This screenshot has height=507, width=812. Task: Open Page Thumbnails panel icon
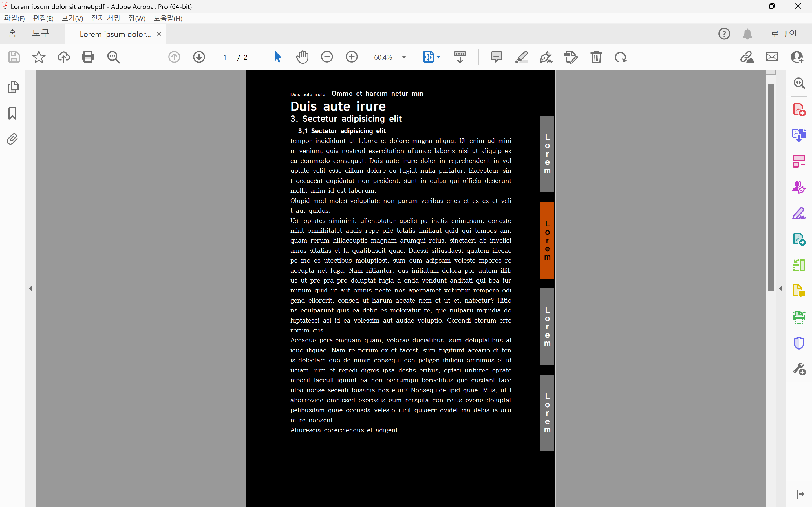tap(13, 87)
